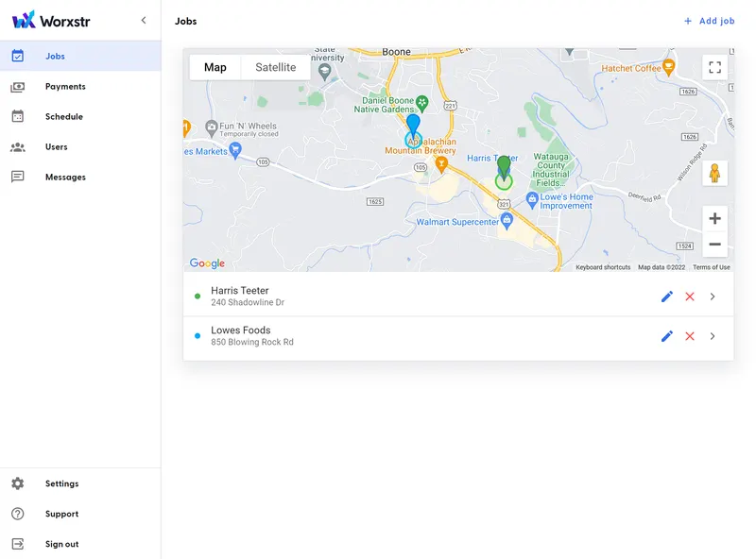Image resolution: width=756 pixels, height=559 pixels.
Task: Click the Hatchet Coffee map marker
Action: click(x=669, y=67)
